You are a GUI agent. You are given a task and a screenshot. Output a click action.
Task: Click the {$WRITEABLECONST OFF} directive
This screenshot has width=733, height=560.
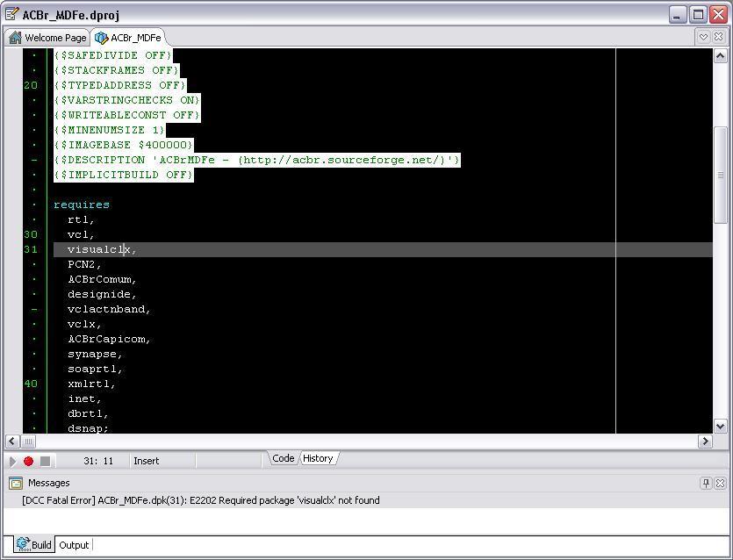coord(127,115)
